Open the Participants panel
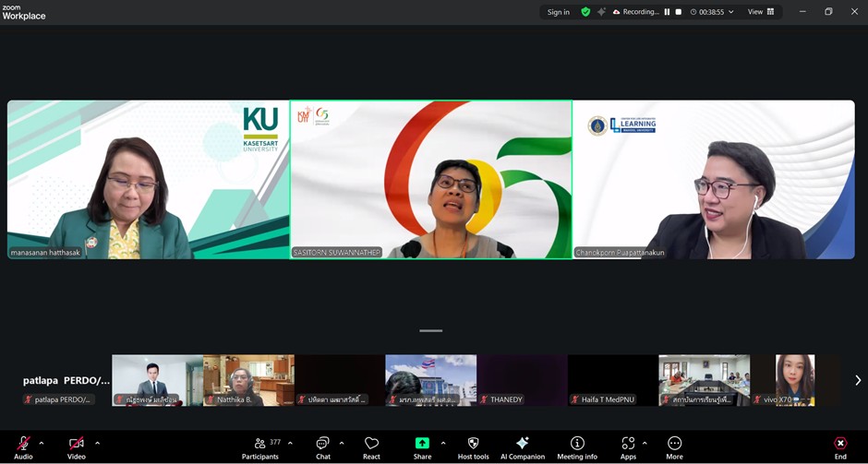This screenshot has width=868, height=464. click(x=260, y=447)
